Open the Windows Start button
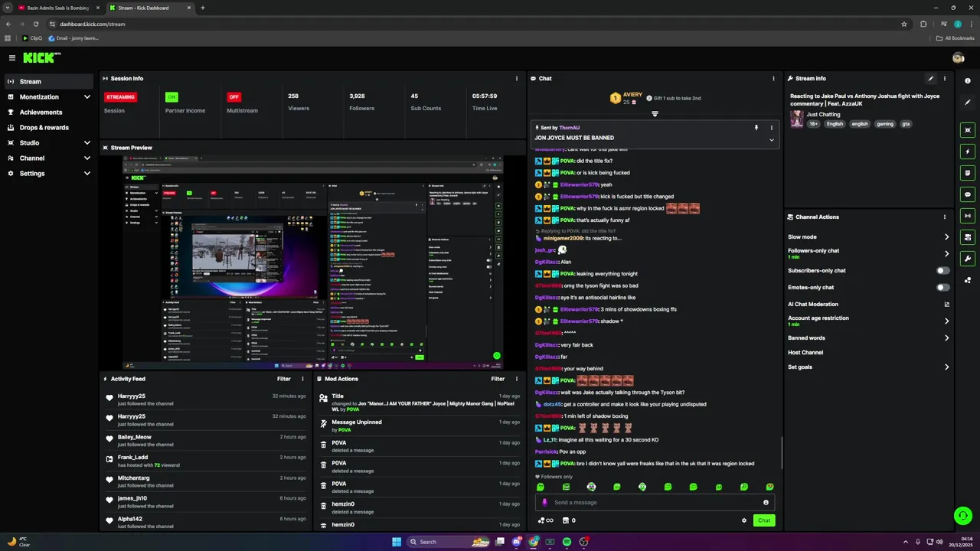Image resolution: width=980 pixels, height=551 pixels. [397, 542]
